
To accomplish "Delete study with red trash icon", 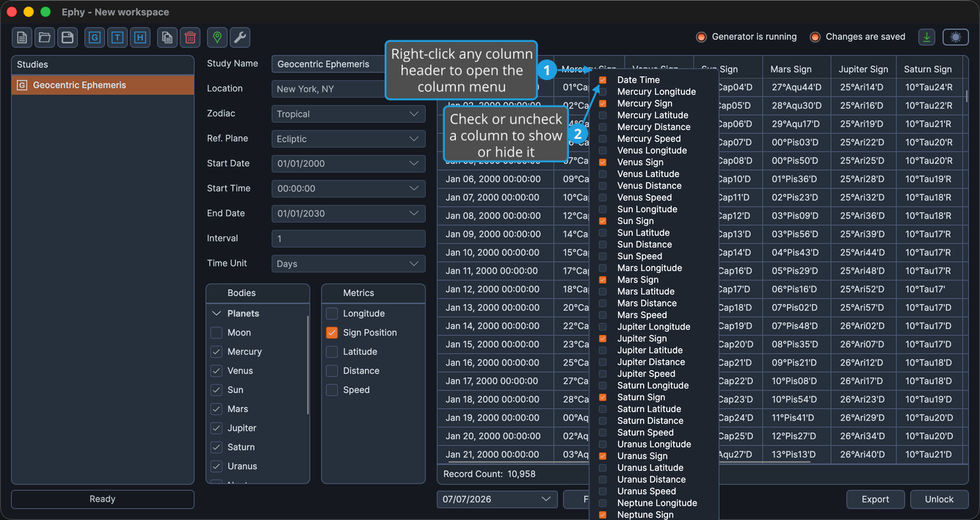I will click(x=190, y=37).
